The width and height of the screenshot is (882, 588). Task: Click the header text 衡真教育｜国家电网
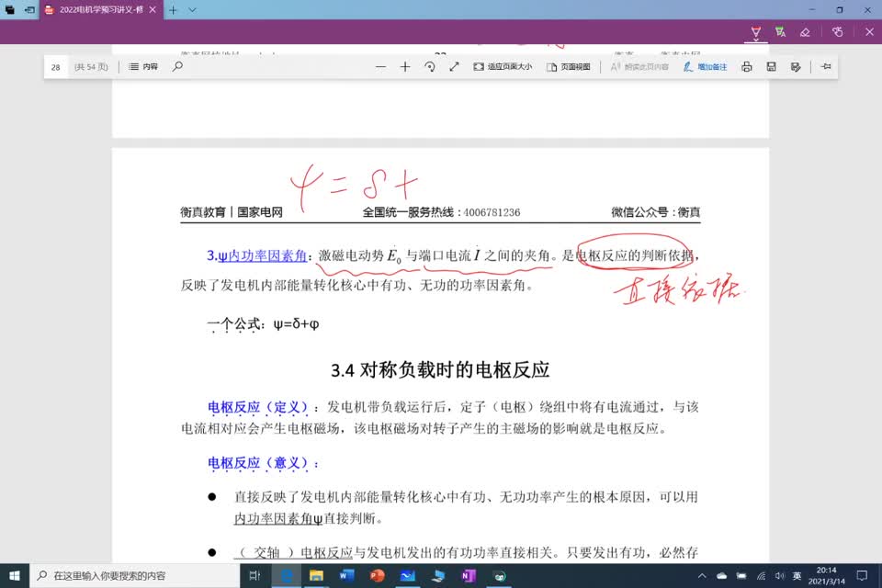(x=232, y=212)
